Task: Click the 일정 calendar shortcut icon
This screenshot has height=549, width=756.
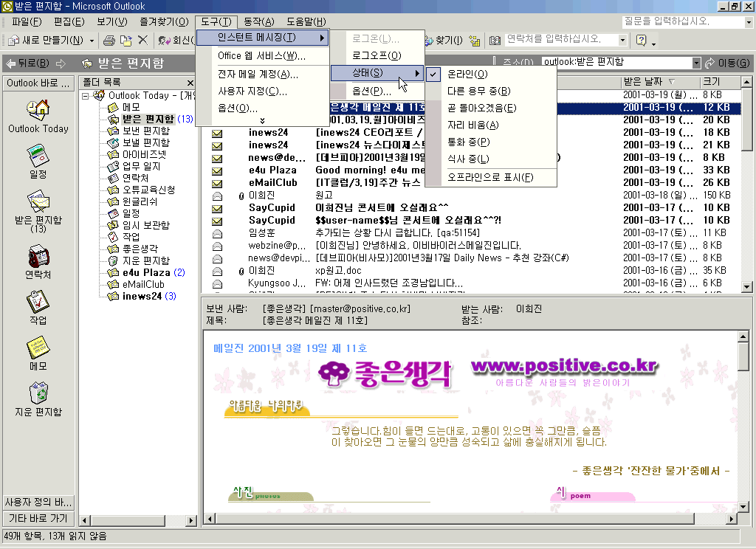Action: [38, 156]
